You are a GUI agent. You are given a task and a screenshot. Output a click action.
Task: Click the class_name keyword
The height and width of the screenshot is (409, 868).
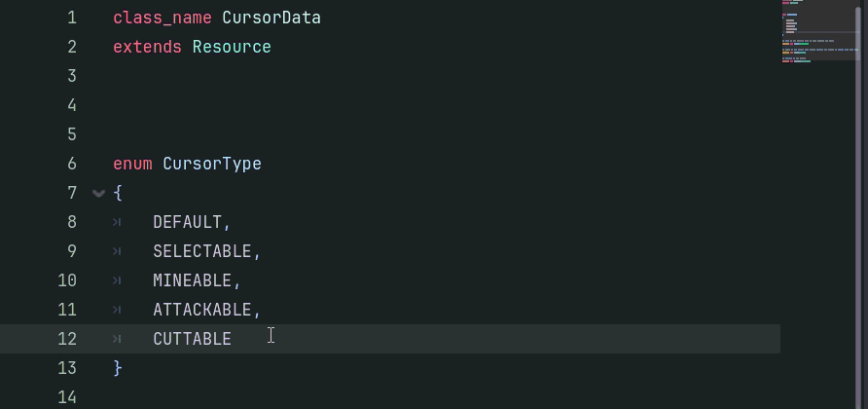click(163, 18)
